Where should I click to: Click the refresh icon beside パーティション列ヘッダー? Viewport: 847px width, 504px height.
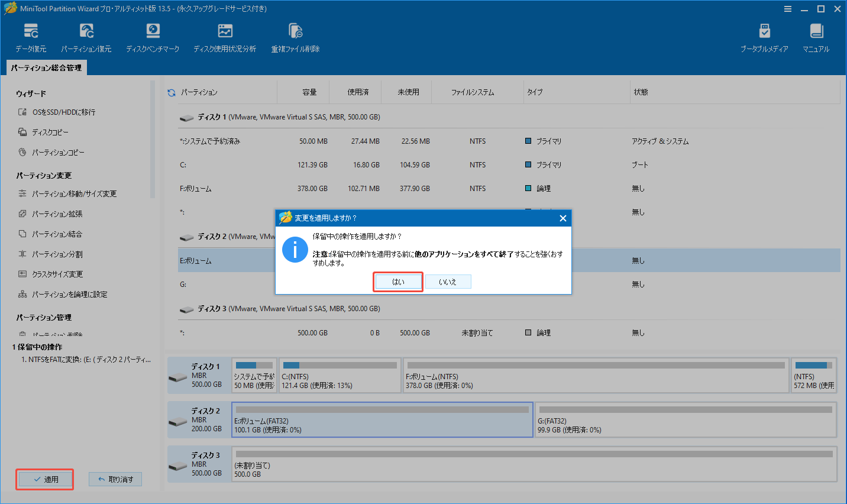click(172, 92)
